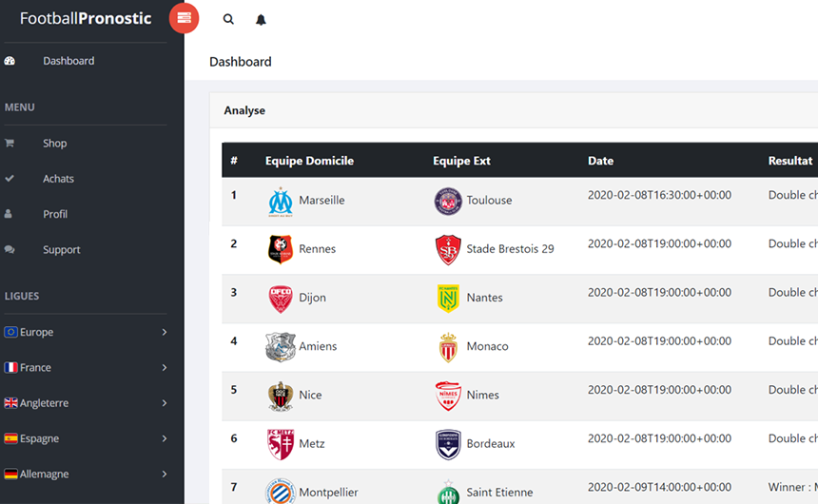818x504 pixels.
Task: Open the Achats section
Action: click(x=58, y=179)
